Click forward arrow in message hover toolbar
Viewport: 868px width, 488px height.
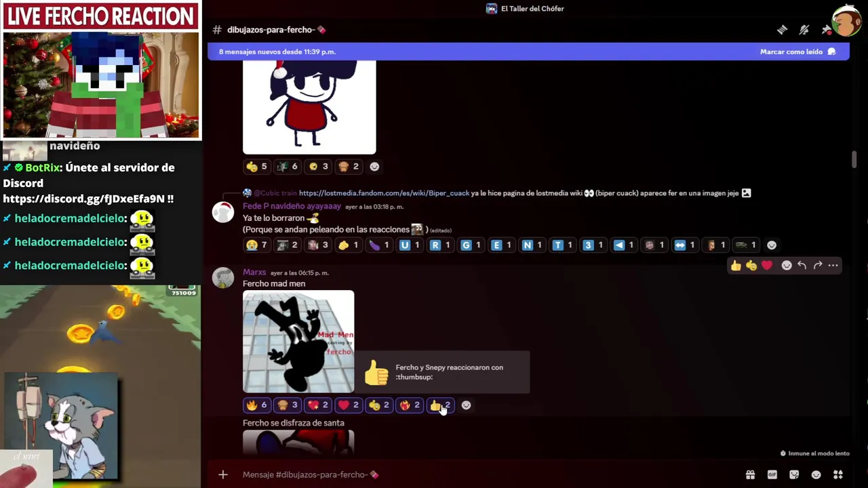tap(818, 266)
